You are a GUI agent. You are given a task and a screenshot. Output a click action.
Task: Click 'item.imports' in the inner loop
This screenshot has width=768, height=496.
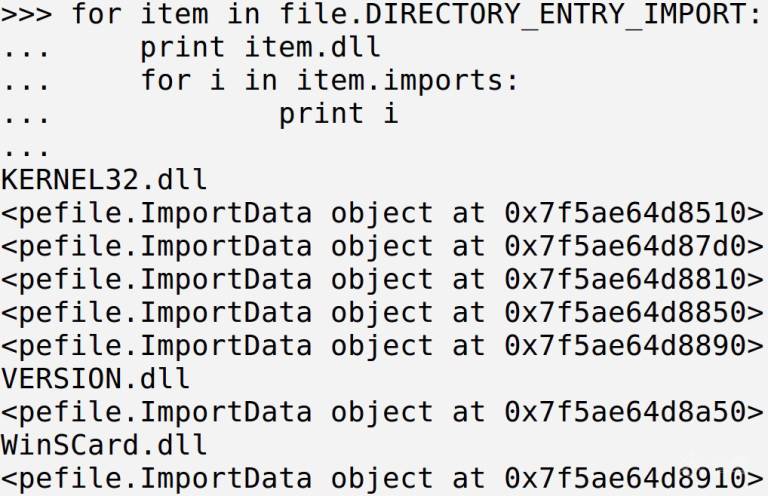(399, 80)
